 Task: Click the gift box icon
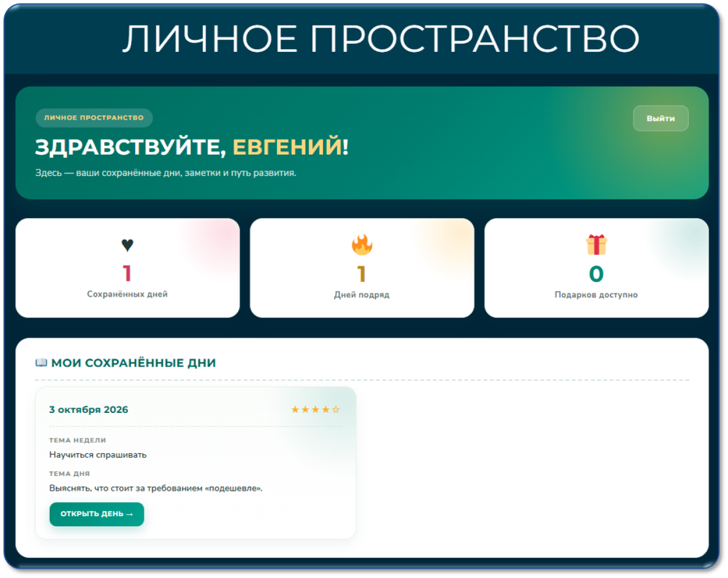597,245
